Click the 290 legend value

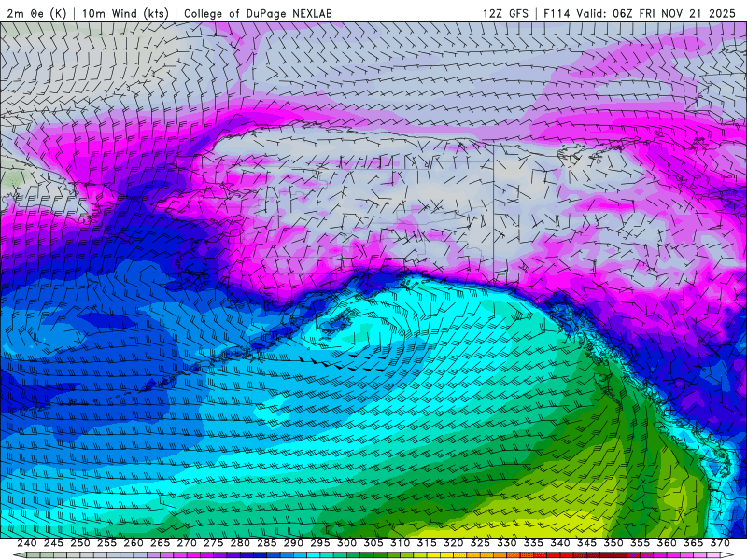click(293, 543)
